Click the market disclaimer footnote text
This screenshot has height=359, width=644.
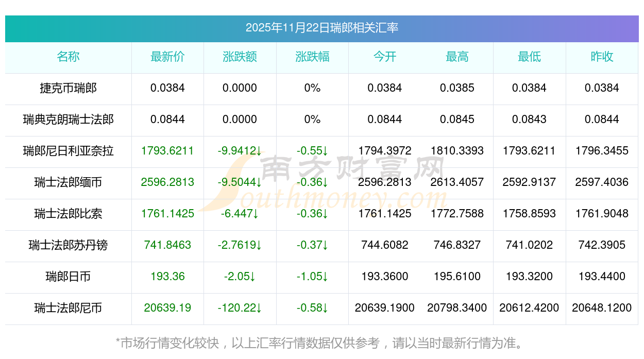click(x=321, y=343)
